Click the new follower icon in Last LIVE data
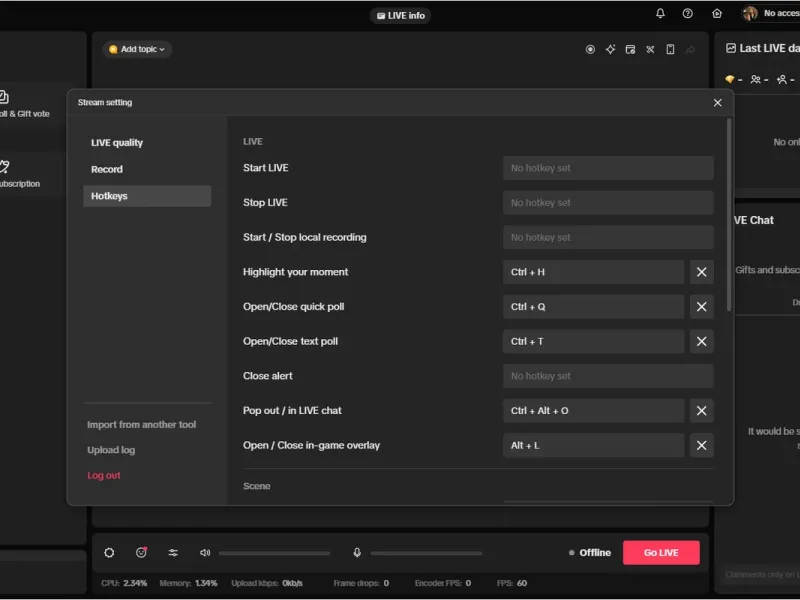Screen dimensions: 800x600 782,79
